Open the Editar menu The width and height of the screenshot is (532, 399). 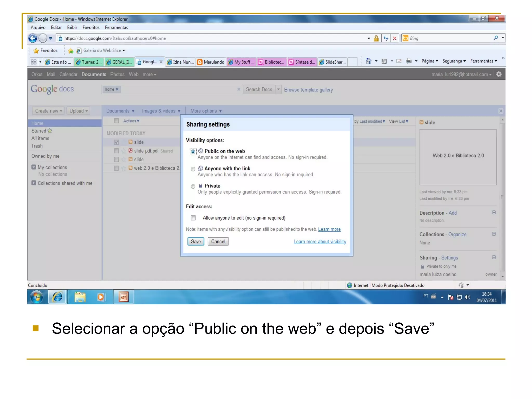[x=56, y=28]
